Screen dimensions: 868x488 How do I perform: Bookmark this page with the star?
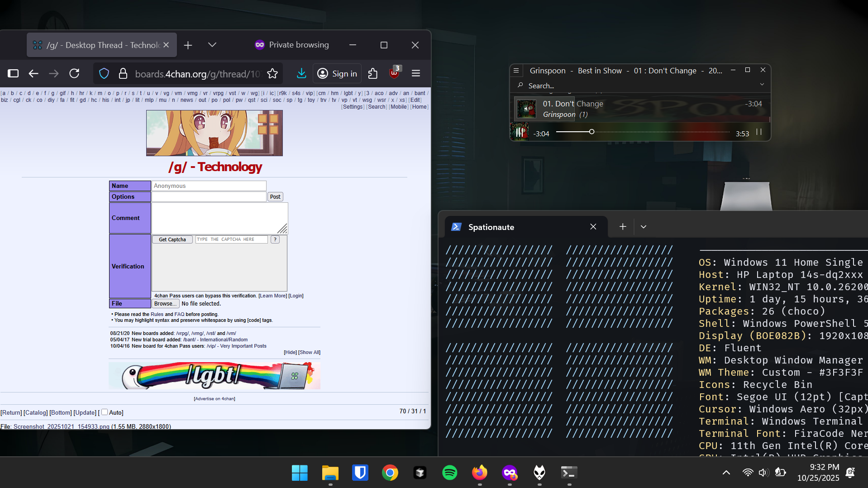[272, 73]
